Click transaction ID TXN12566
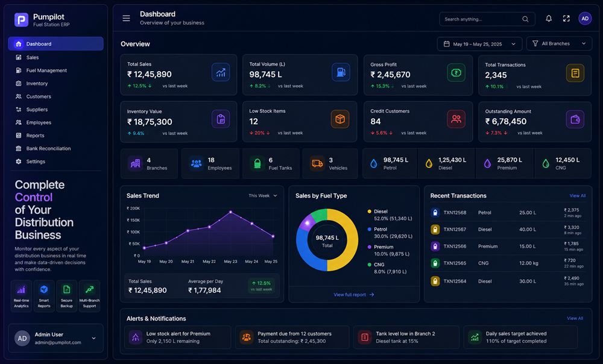This screenshot has width=603, height=364. [455, 246]
